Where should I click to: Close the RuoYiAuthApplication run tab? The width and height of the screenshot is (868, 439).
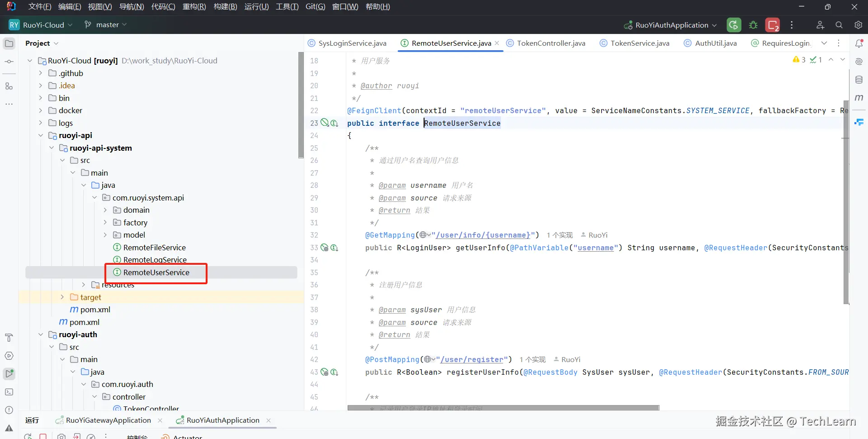(x=269, y=420)
